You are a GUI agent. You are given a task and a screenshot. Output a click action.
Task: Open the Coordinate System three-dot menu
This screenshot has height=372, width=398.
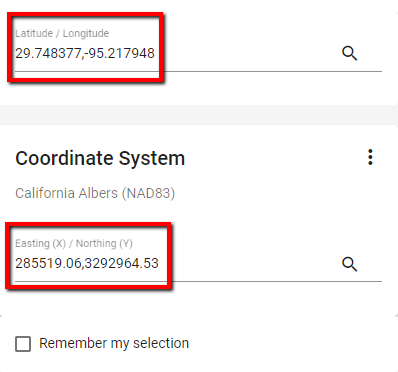pyautogui.click(x=370, y=157)
